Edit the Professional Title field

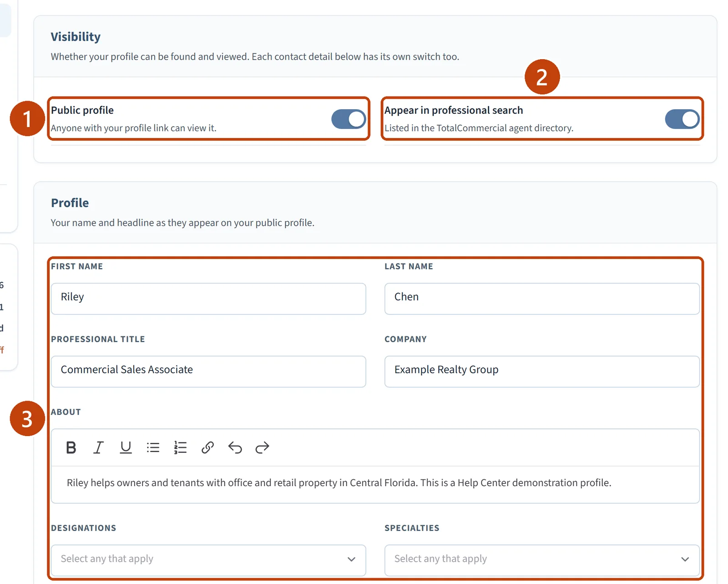pos(208,371)
